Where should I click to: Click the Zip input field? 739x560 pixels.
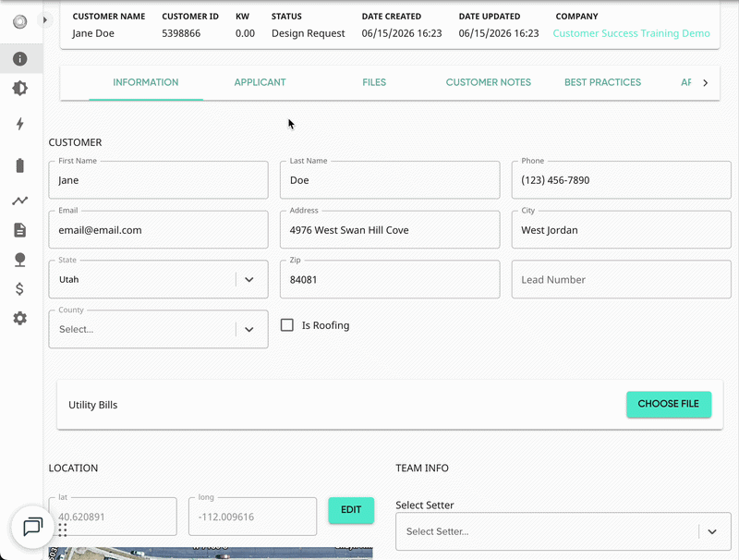[390, 279]
